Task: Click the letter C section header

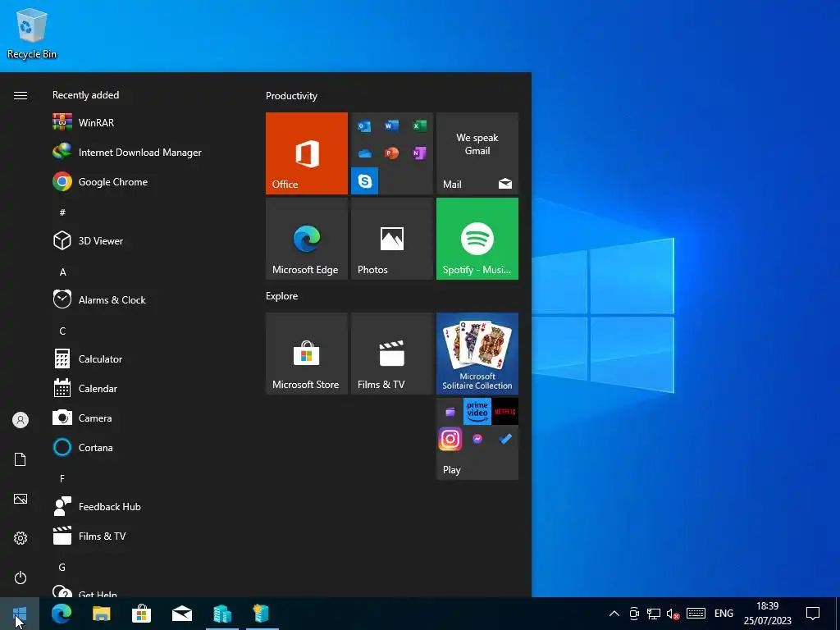Action: pyautogui.click(x=62, y=331)
